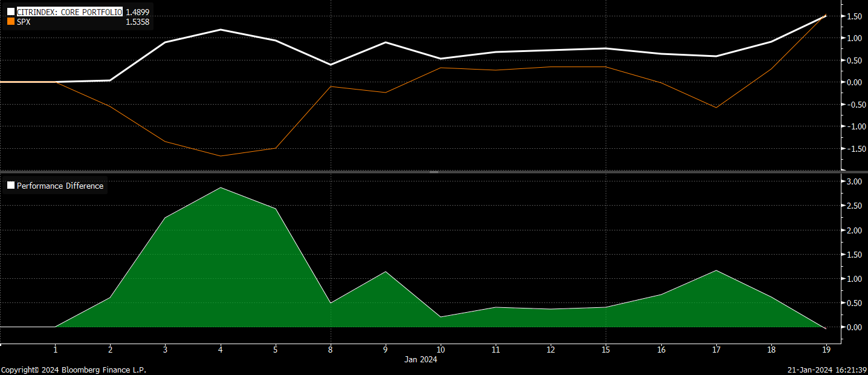Click date 10 on the x-axis
Screen dimensions: 868x375
tap(441, 350)
